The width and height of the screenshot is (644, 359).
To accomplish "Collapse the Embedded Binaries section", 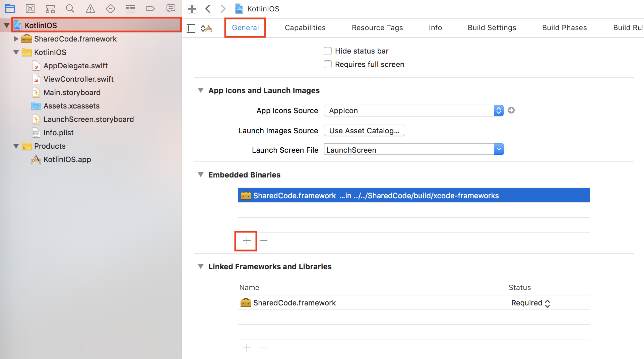I will [201, 174].
